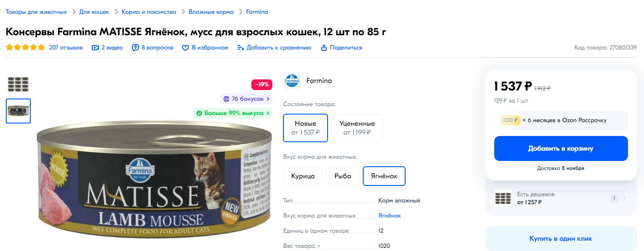644x251 pixels.
Task: Click the question bubble icon beside 8 вопросов
Action: coord(135,48)
